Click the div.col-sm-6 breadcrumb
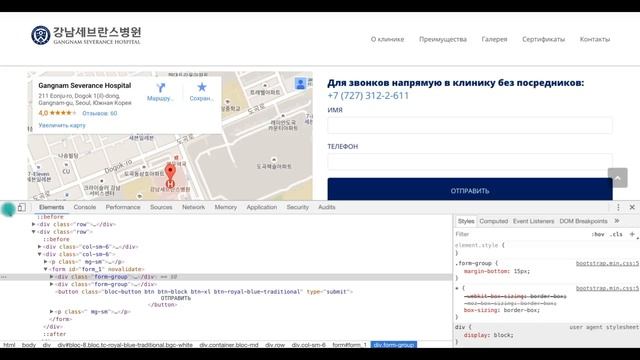 pyautogui.click(x=309, y=345)
